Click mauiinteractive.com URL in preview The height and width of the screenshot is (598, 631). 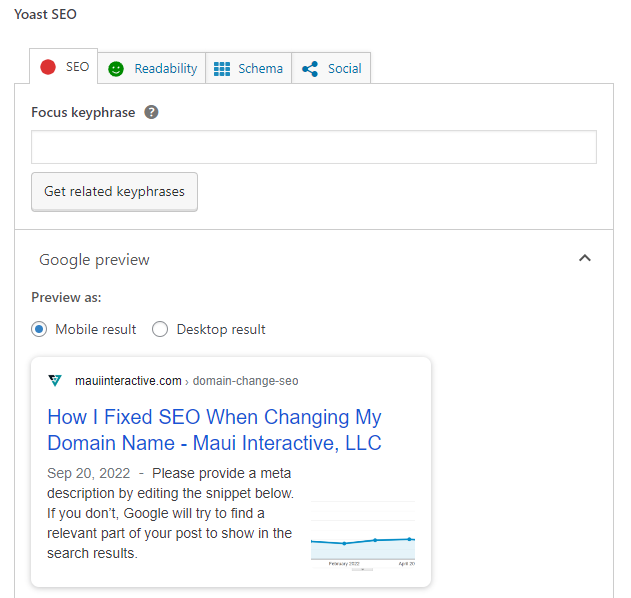128,381
